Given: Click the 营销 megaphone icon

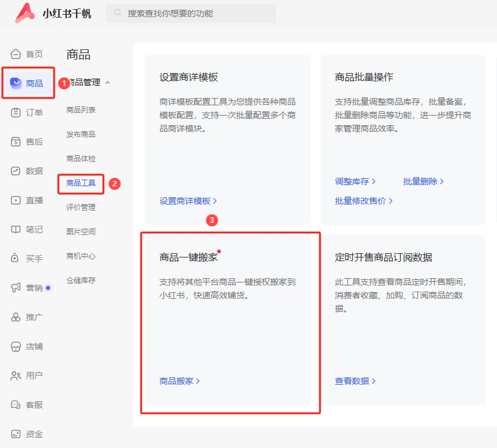Looking at the screenshot, I should tap(16, 287).
